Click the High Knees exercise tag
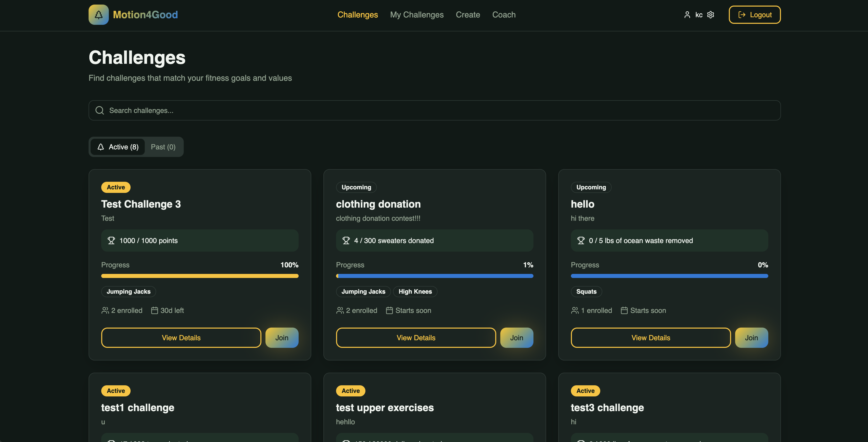This screenshot has width=868, height=442. [415, 291]
